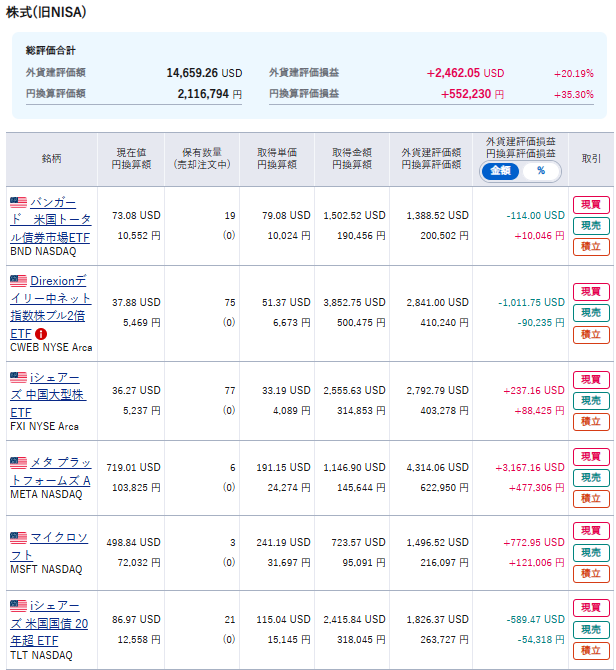Viewport: 616px width, 670px height.
Task: Click the yen valuation 2,116,794 円
Action: click(x=209, y=94)
